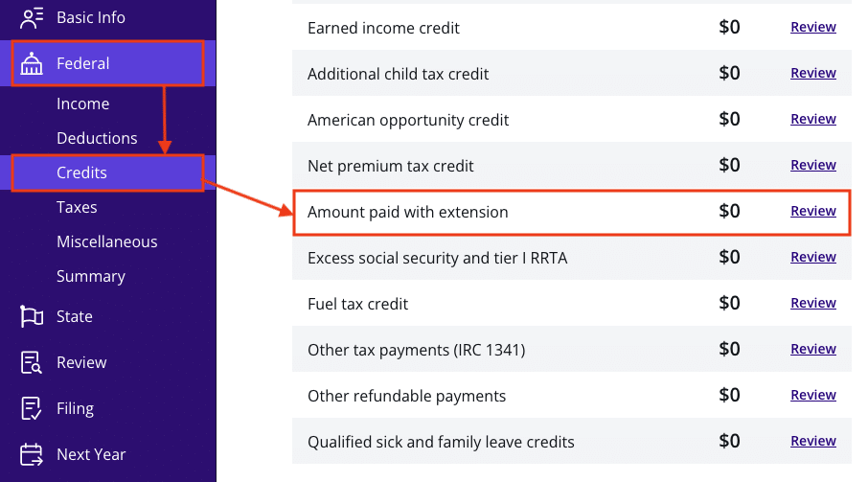Review Excess social security and tier I RRTA
Image resolution: width=868 pixels, height=482 pixels.
click(x=812, y=257)
